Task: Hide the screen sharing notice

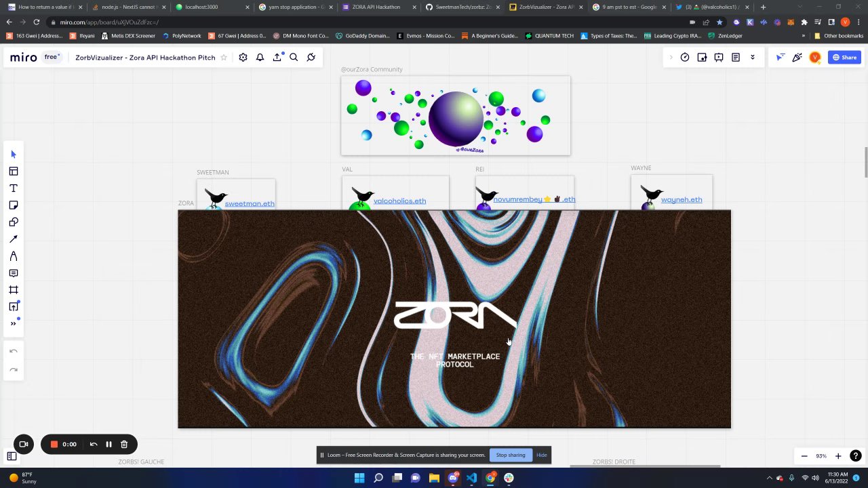Action: point(541,455)
